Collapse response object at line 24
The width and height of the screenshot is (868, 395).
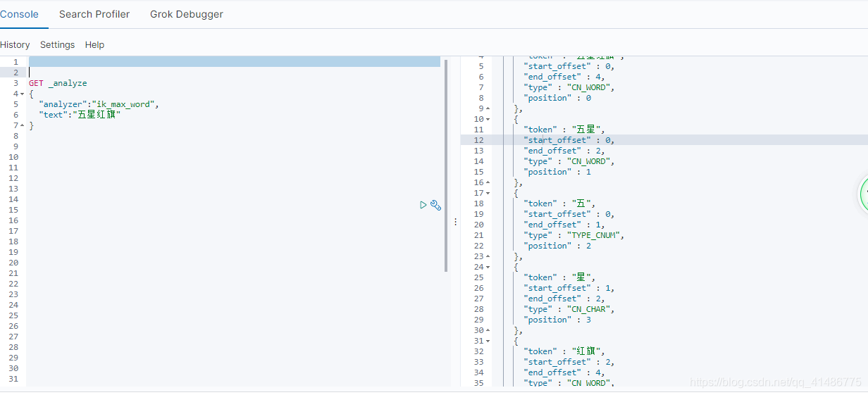pos(488,267)
